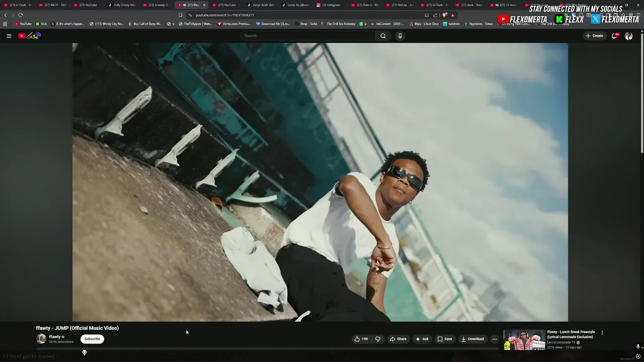Open the 'Shop - Sicko' bookmark
This screenshot has height=362, width=644.
[x=306, y=24]
